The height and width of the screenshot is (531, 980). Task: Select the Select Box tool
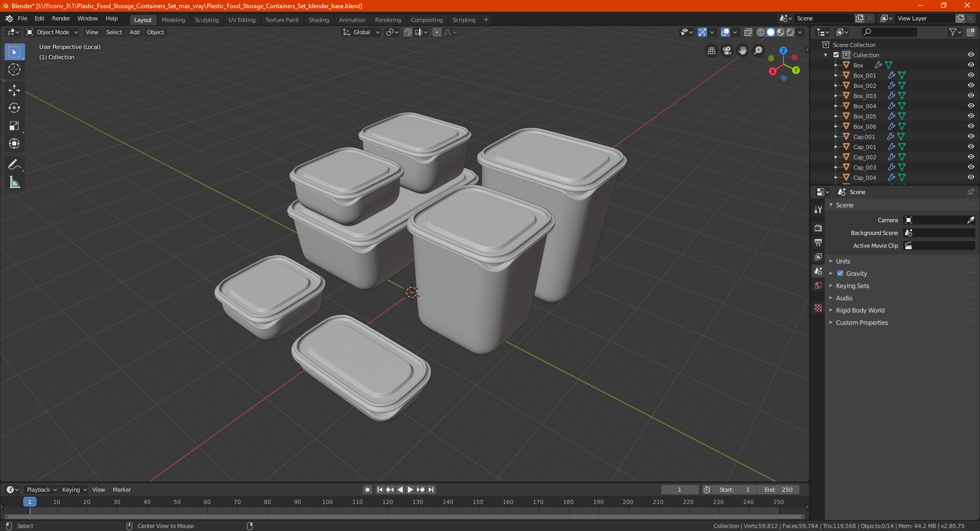(14, 52)
